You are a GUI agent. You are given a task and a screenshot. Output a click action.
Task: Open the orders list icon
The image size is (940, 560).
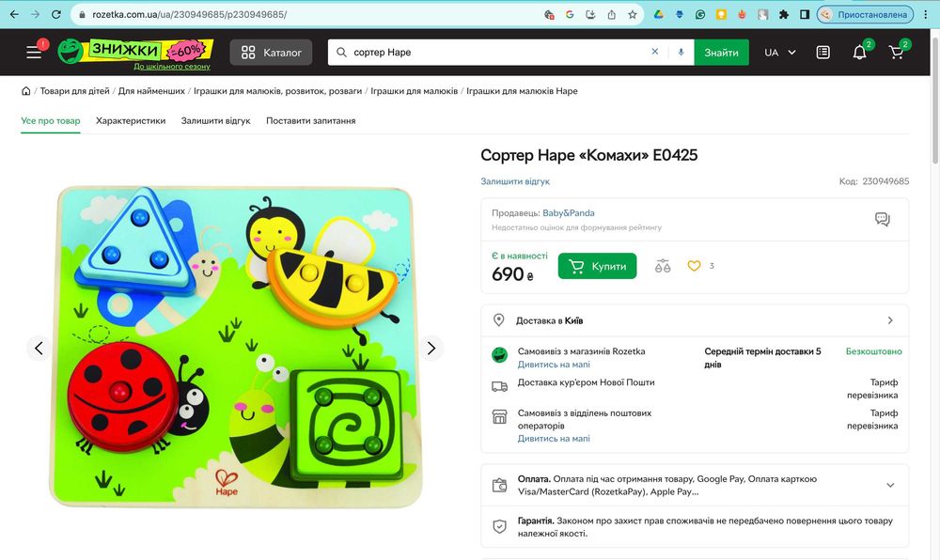point(823,53)
